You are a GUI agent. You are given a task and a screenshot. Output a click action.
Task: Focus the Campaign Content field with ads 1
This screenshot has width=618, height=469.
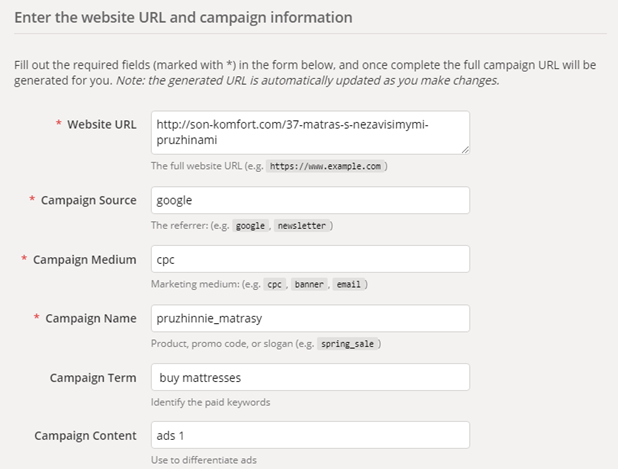click(x=310, y=436)
